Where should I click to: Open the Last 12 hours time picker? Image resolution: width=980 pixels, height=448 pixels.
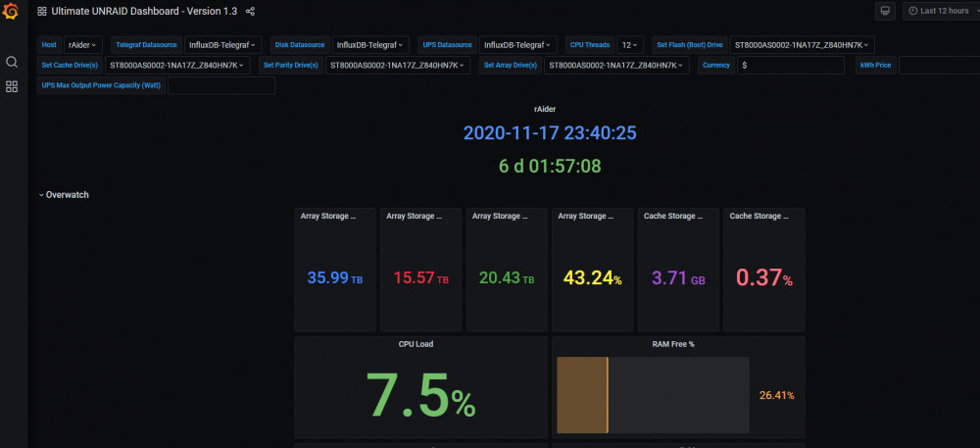941,11
